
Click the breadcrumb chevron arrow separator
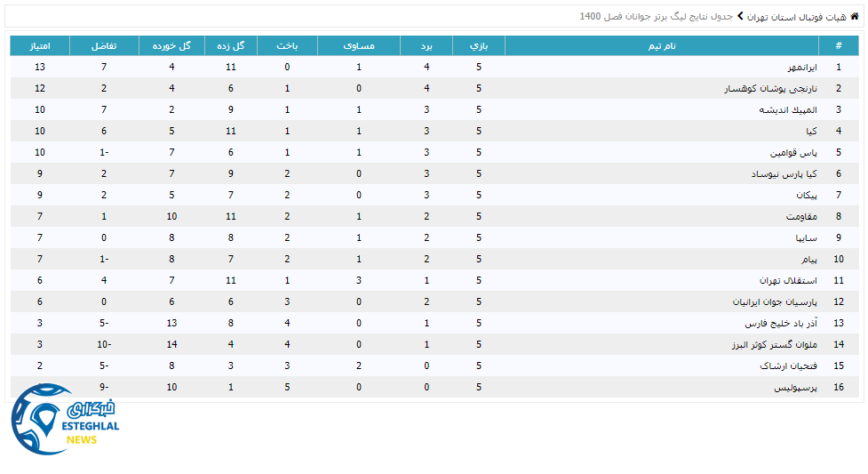(x=739, y=16)
